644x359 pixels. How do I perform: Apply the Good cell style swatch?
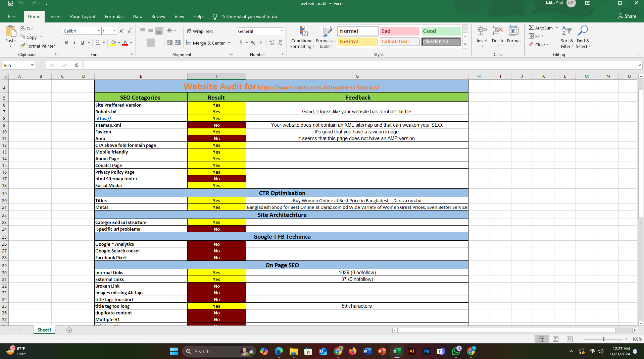tap(441, 31)
